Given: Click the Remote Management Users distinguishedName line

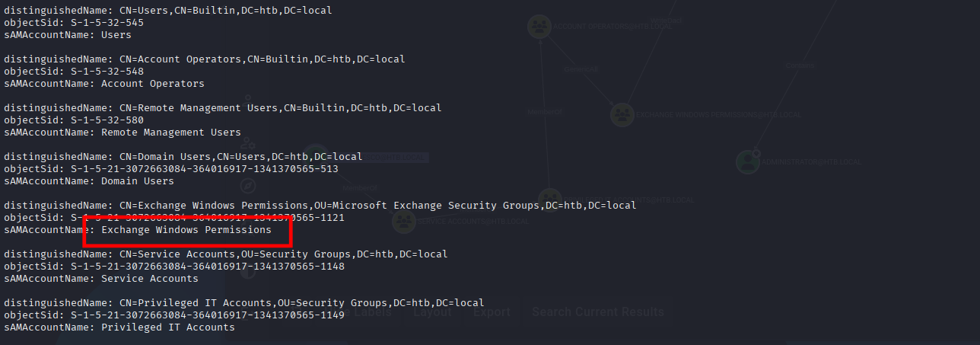Looking at the screenshot, I should pyautogui.click(x=222, y=107).
